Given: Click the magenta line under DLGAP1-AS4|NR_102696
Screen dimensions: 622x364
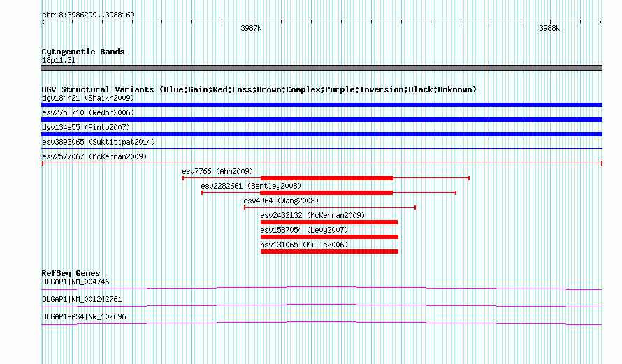Looking at the screenshot, I should [321, 323].
